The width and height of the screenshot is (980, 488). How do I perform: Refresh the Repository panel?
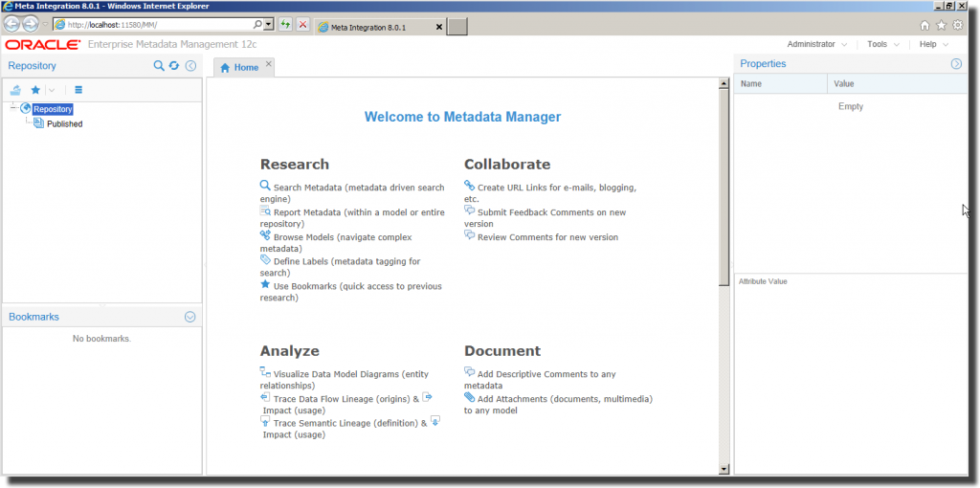[174, 66]
